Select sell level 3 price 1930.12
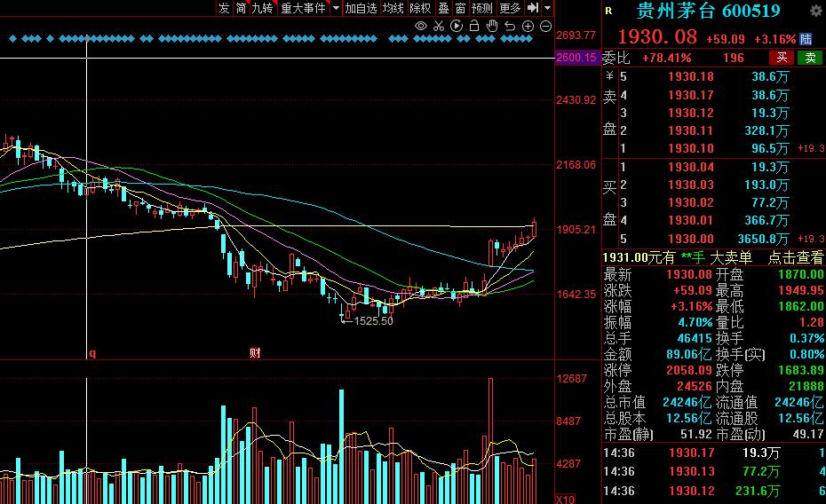 (x=691, y=113)
